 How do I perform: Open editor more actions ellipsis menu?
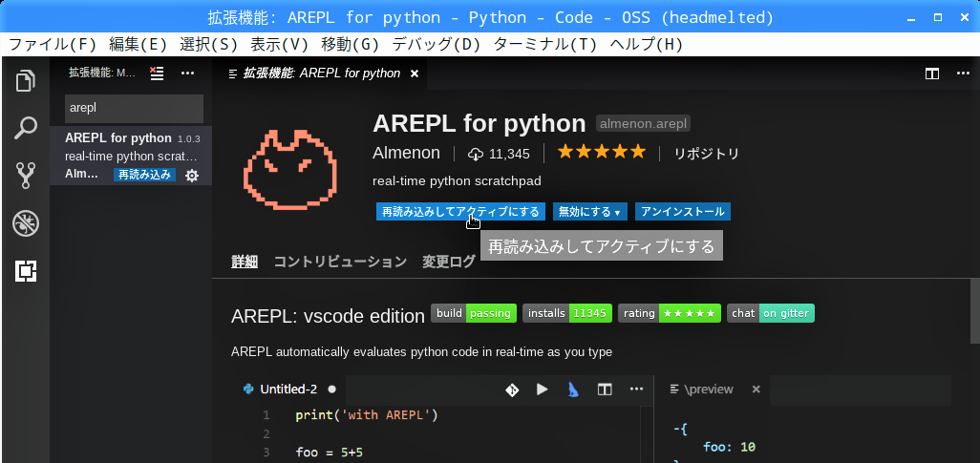(961, 74)
